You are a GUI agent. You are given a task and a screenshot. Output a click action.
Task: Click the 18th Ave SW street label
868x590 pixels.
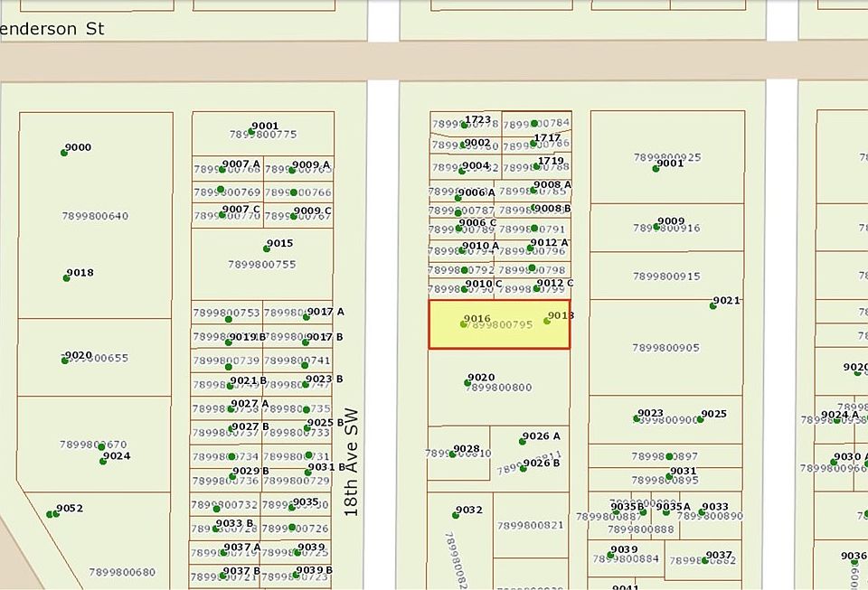(352, 463)
